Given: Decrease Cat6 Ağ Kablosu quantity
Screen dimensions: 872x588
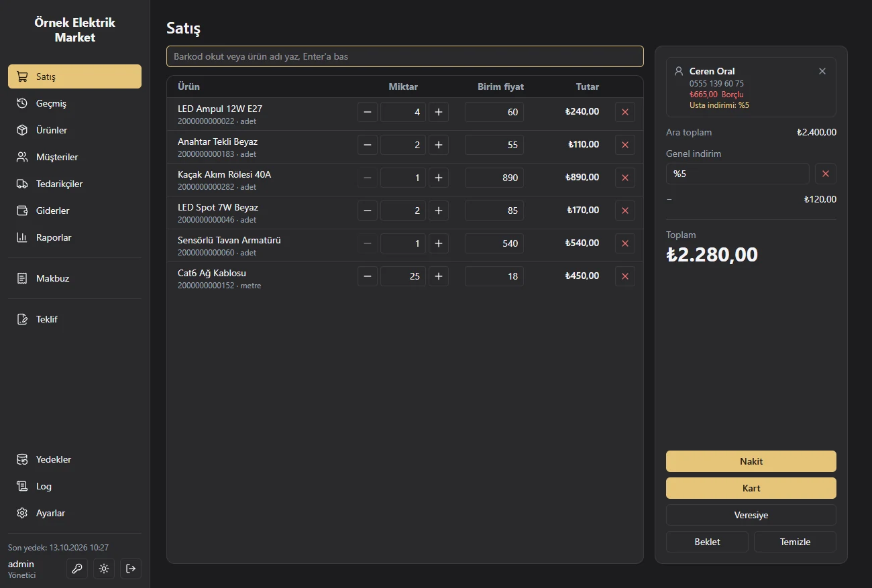Looking at the screenshot, I should (x=368, y=276).
